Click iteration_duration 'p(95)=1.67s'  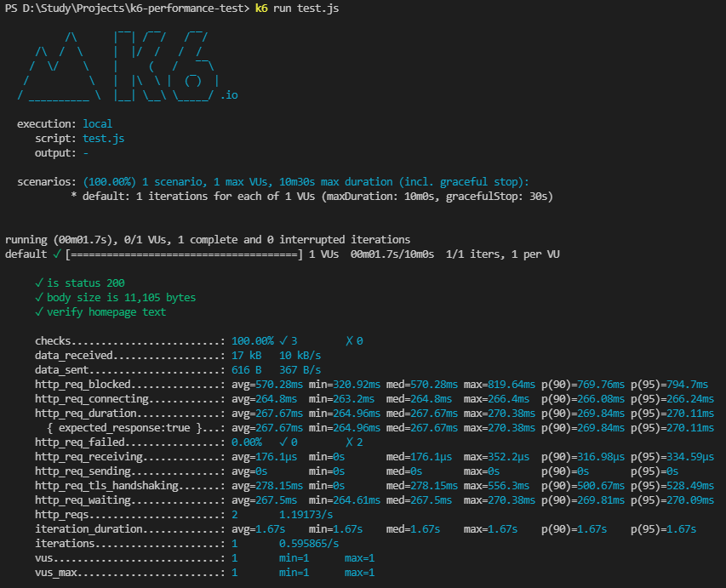click(x=663, y=529)
